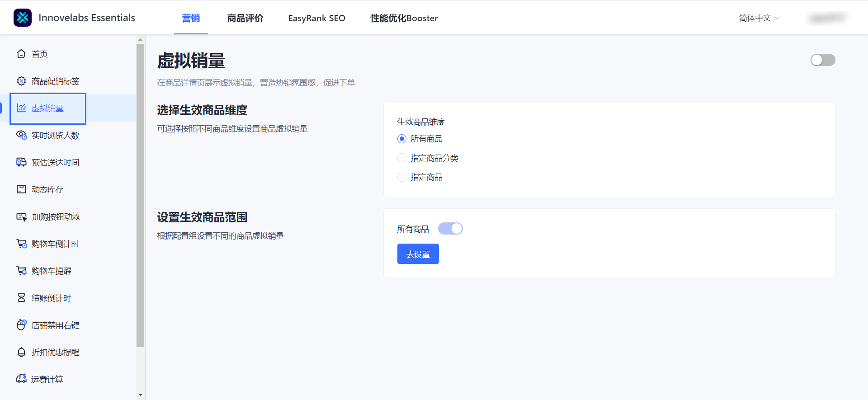Image resolution: width=868 pixels, height=400 pixels.
Task: Click the Innovelabs Essentials logo icon
Action: (23, 18)
